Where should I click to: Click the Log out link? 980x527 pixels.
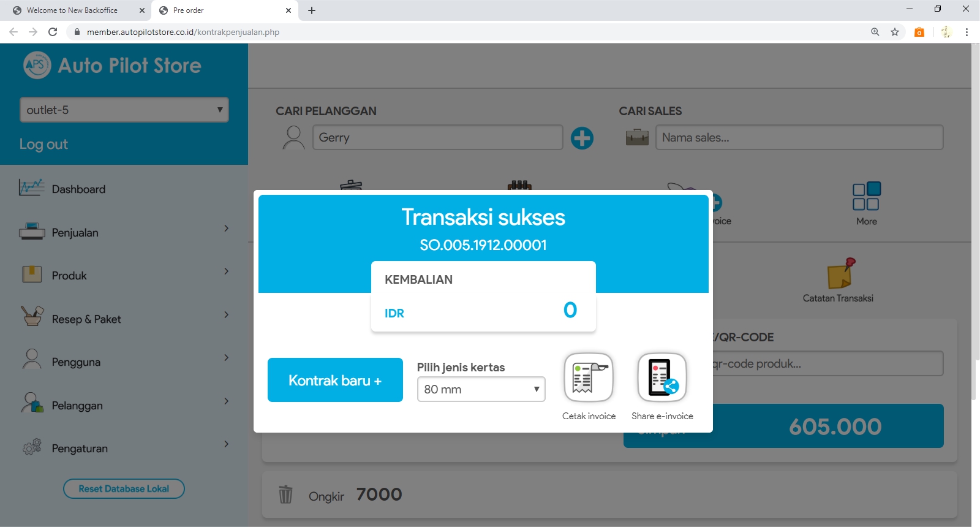(x=43, y=144)
